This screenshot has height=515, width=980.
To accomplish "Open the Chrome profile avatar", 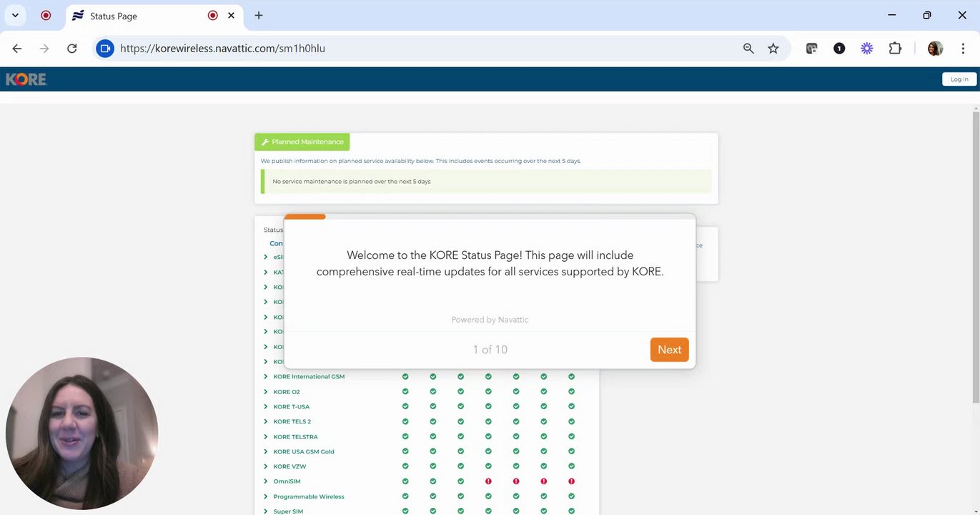I will click(935, 49).
